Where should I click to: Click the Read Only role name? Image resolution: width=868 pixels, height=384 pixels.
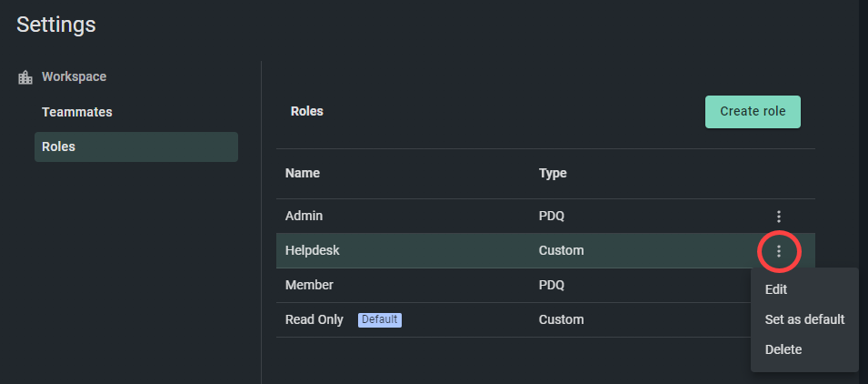point(314,319)
